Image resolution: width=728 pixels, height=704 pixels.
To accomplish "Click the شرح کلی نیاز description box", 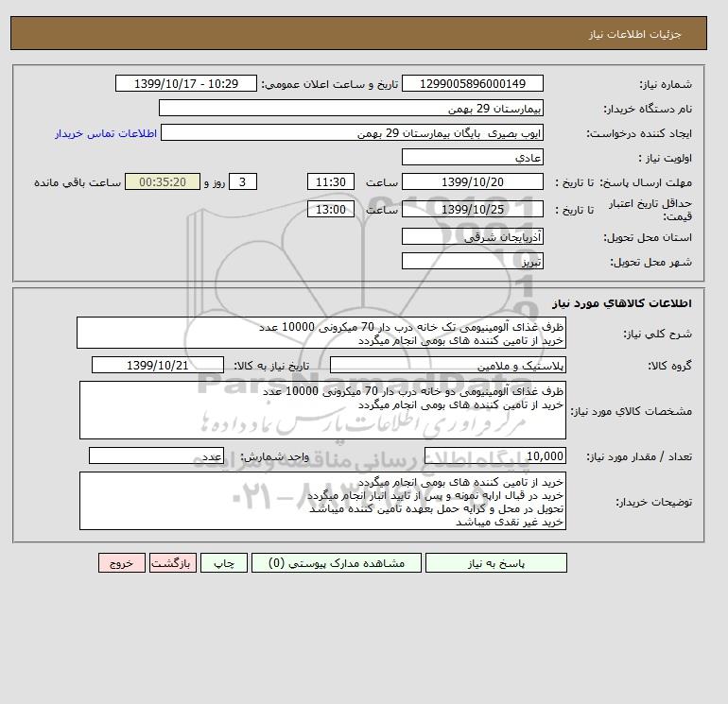I will point(321,334).
